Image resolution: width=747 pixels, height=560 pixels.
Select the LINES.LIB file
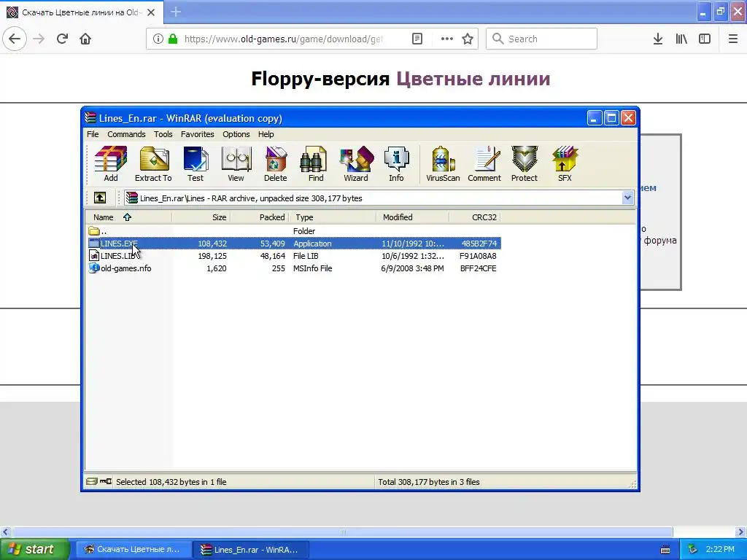point(118,256)
